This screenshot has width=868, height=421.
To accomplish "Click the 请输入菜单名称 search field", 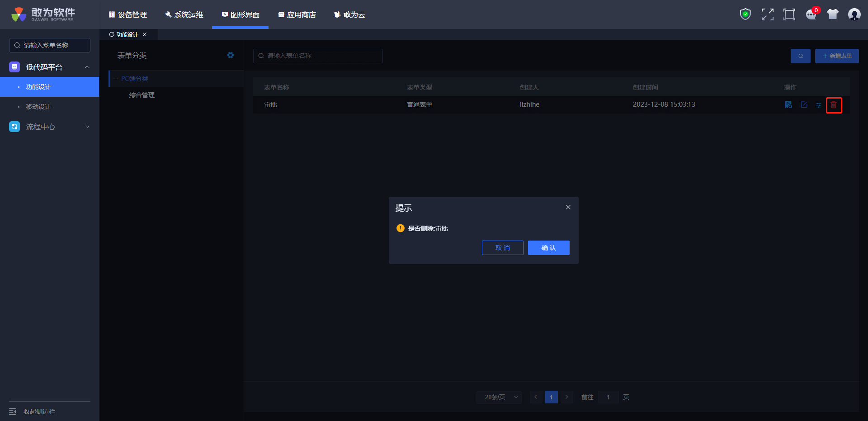I will [x=50, y=45].
